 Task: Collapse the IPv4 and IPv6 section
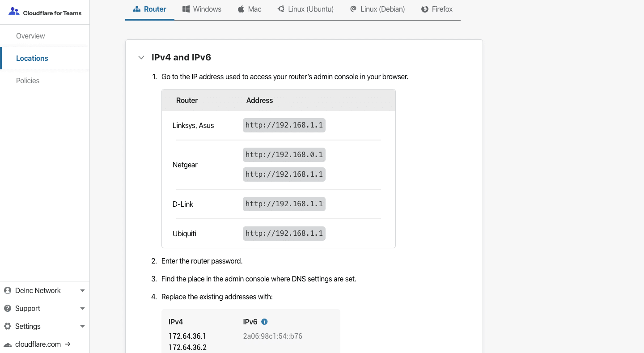click(141, 58)
